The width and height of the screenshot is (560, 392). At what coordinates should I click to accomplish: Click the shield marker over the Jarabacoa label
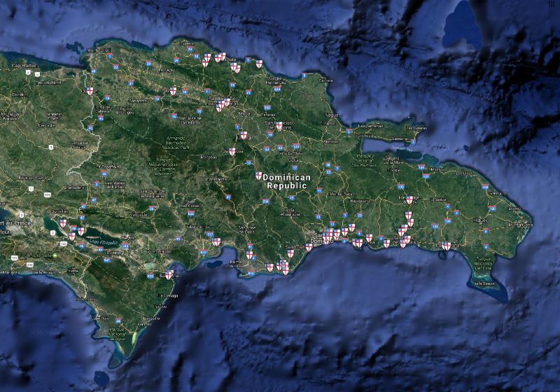pyautogui.click(x=232, y=152)
